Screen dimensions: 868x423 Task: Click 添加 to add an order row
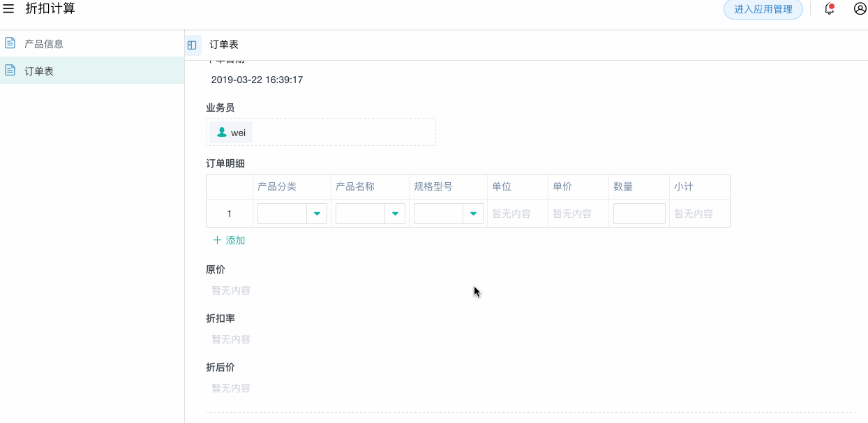coord(235,240)
